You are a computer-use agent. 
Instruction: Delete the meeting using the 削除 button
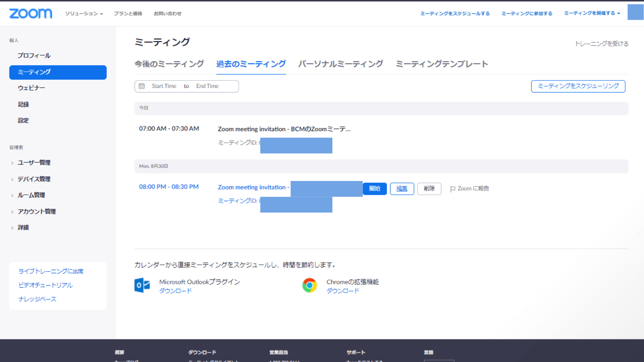point(429,188)
